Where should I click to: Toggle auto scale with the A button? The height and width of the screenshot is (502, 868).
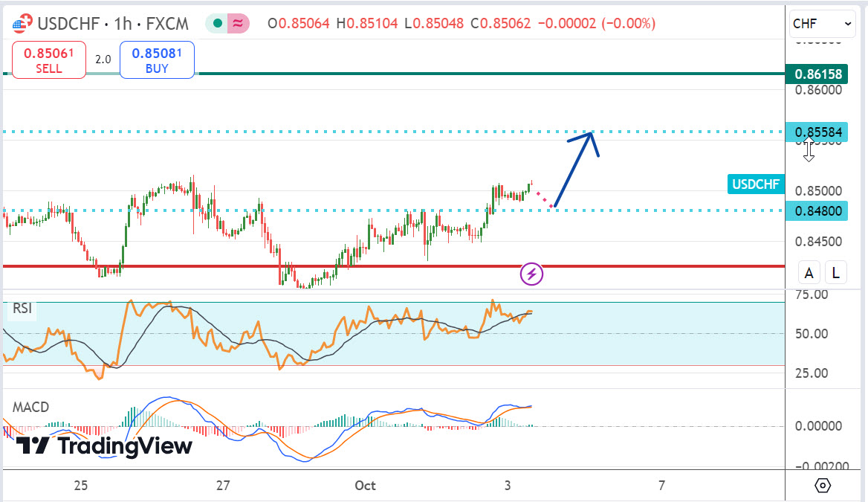[x=809, y=273]
